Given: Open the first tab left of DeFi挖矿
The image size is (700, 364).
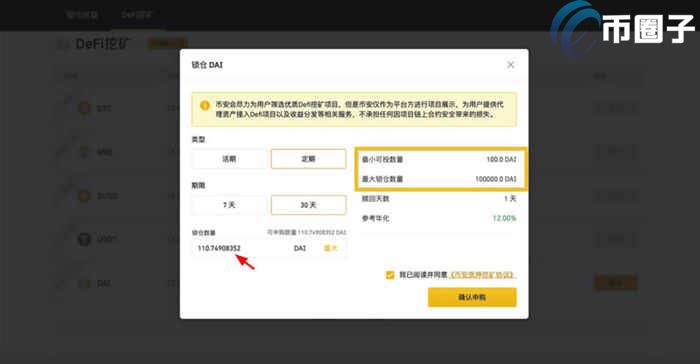Looking at the screenshot, I should [x=82, y=15].
